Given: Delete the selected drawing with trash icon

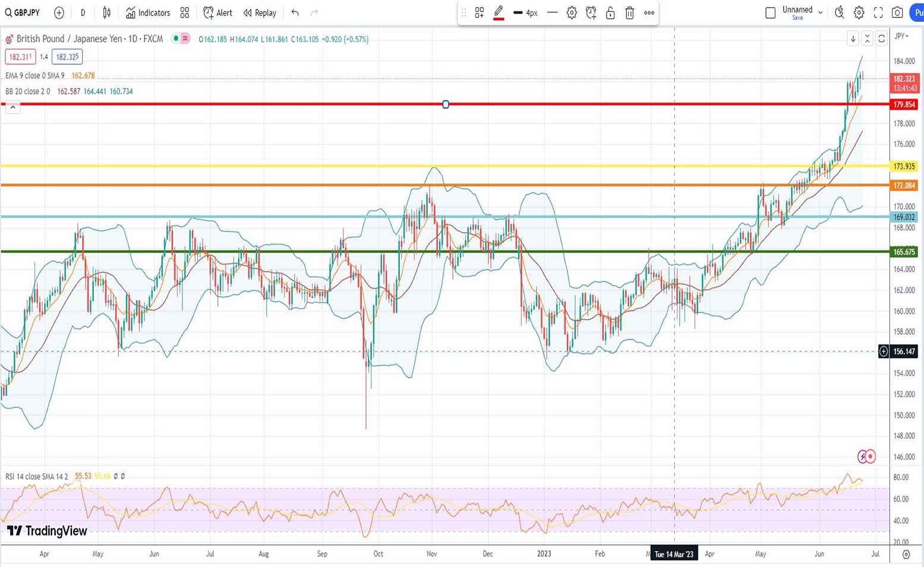Looking at the screenshot, I should coord(630,12).
